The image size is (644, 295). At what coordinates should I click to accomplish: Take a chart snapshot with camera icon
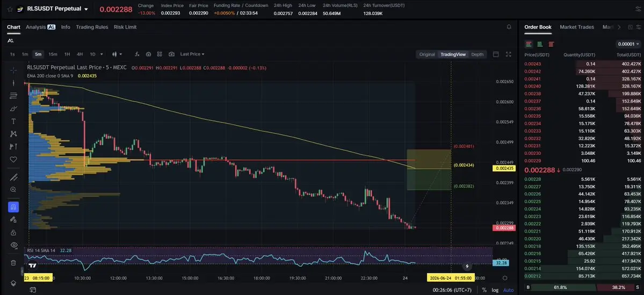[171, 54]
